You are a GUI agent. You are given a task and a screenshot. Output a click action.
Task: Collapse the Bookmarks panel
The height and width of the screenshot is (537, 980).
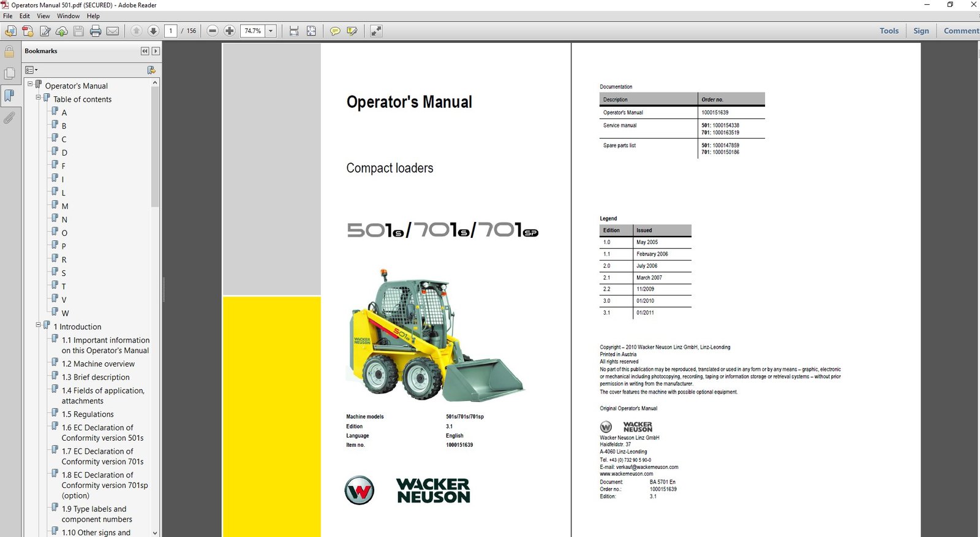click(145, 51)
